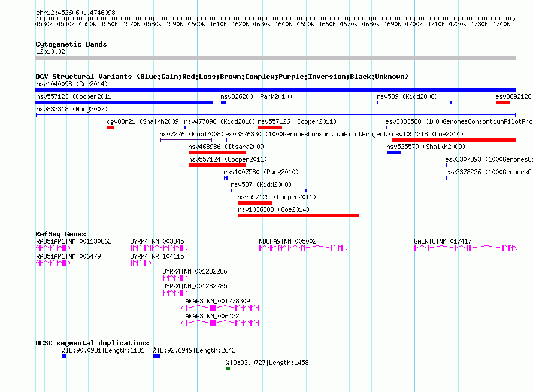Click the esv3307893 variant label
This screenshot has width=533, height=392.
click(x=489, y=159)
